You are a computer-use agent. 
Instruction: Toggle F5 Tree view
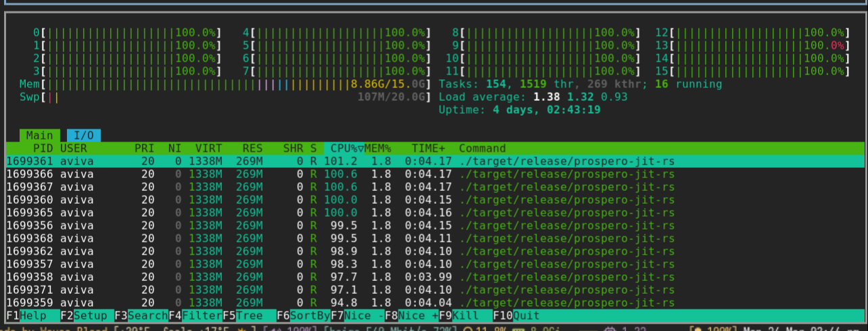(x=249, y=316)
